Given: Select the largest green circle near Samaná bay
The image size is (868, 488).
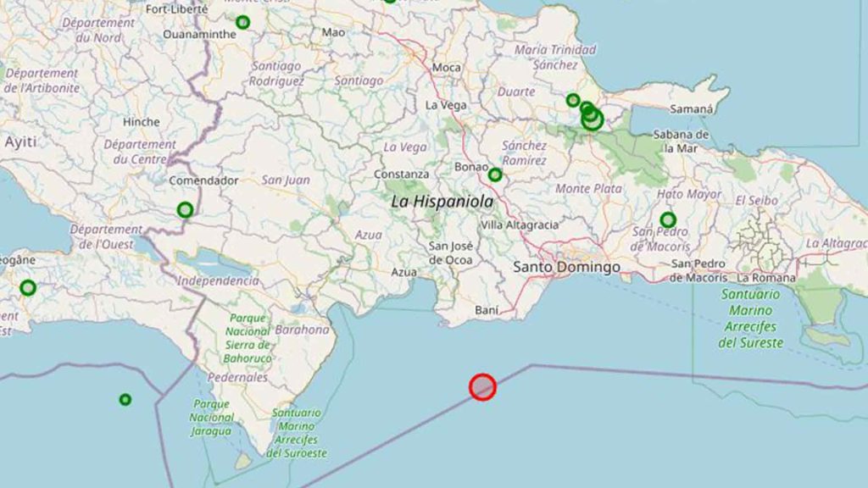Looking at the screenshot, I should 593,120.
